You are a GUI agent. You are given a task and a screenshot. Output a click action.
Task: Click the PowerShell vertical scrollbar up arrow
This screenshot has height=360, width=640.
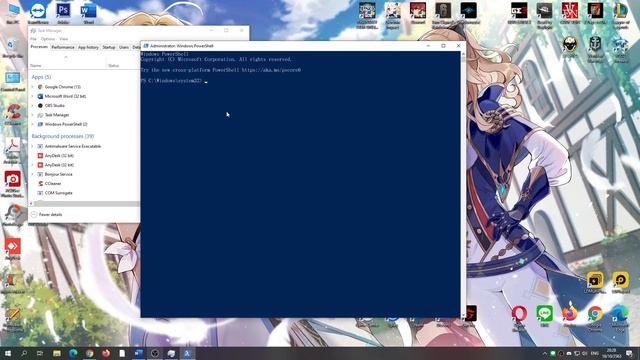(463, 54)
